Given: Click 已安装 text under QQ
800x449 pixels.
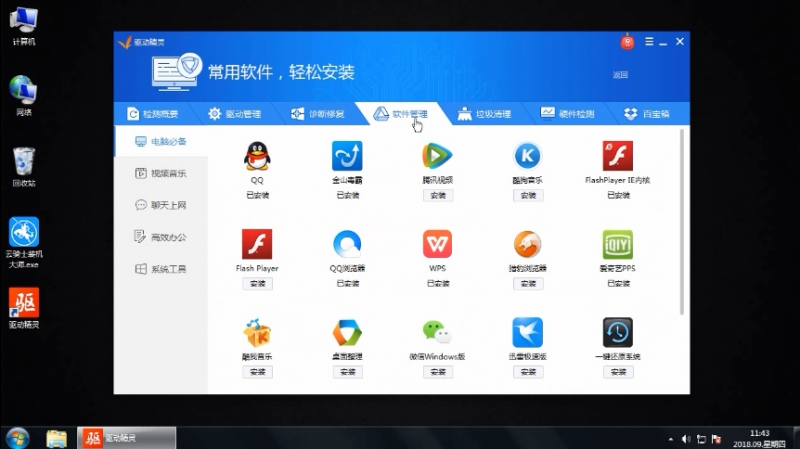Looking at the screenshot, I should tap(257, 195).
